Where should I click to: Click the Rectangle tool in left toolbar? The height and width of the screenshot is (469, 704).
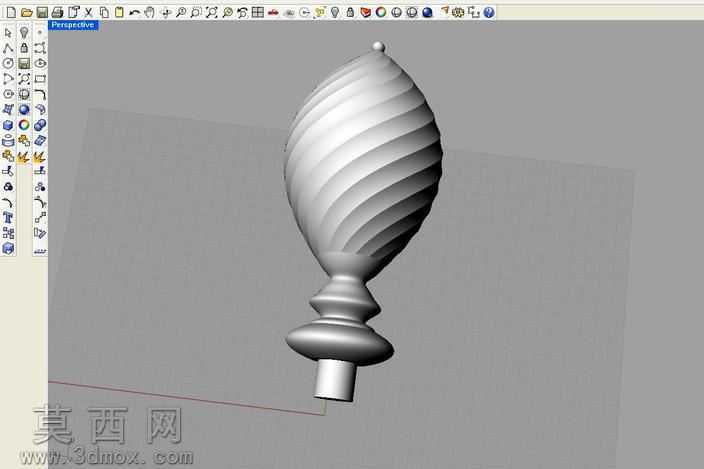coord(40,79)
